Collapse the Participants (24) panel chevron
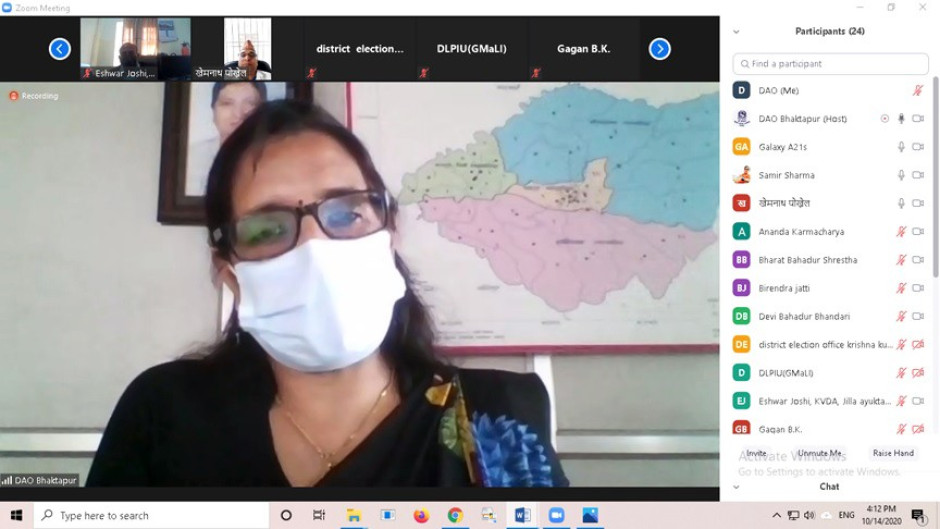Screen dimensions: 940x529 (x=736, y=32)
